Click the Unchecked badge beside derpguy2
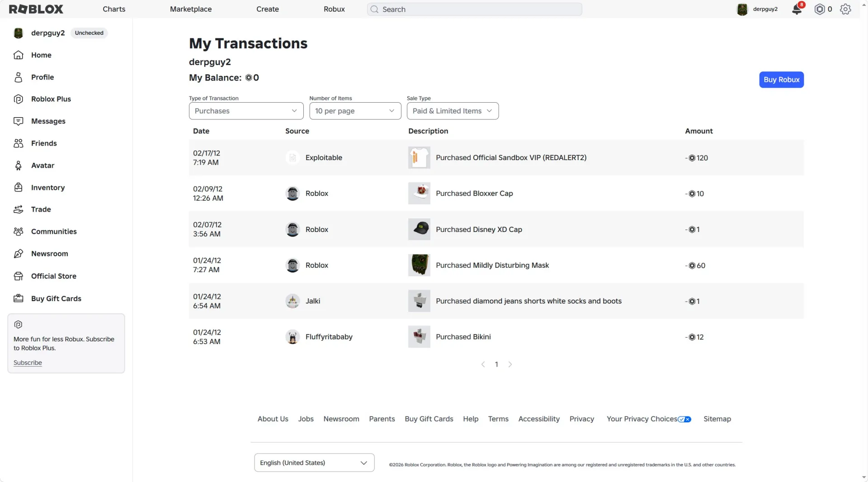Screen dimensions: 868x482 [x=89, y=33]
